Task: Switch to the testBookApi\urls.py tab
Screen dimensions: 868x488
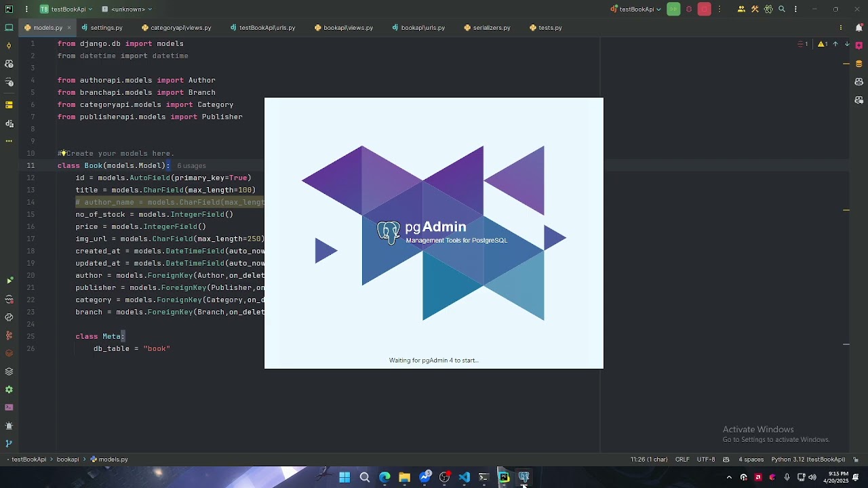Action: pos(262,28)
